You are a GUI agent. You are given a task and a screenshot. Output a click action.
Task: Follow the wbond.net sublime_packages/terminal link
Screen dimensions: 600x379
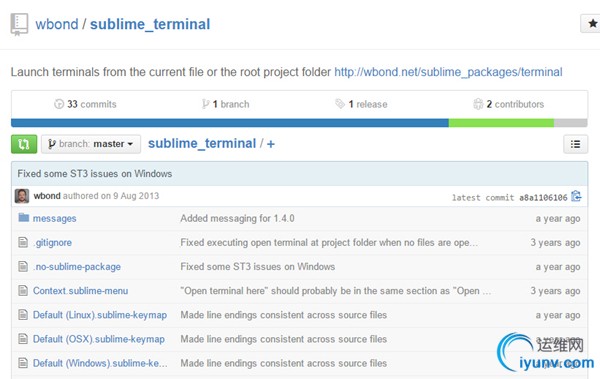click(448, 72)
